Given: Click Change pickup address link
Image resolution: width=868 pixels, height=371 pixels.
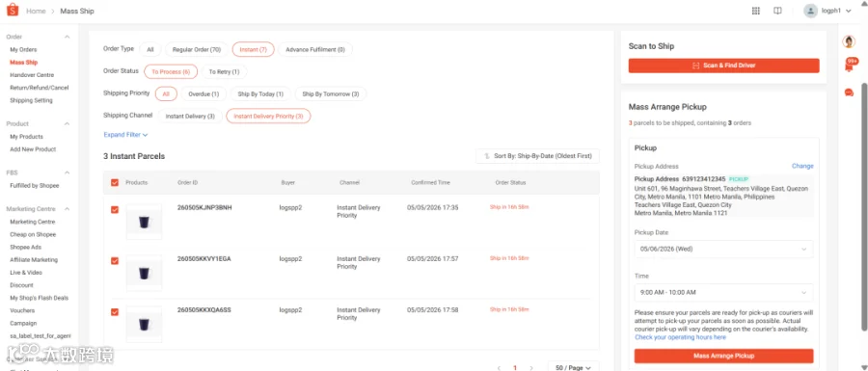Looking at the screenshot, I should [802, 166].
